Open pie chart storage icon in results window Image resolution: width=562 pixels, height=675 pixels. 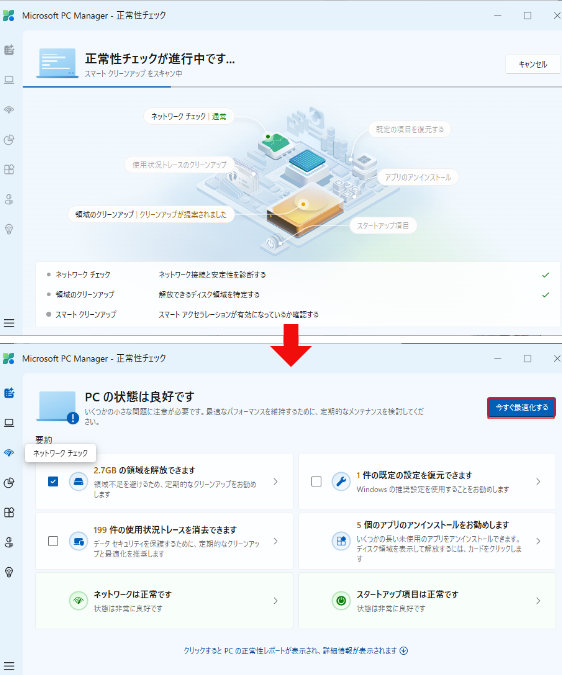coord(9,483)
